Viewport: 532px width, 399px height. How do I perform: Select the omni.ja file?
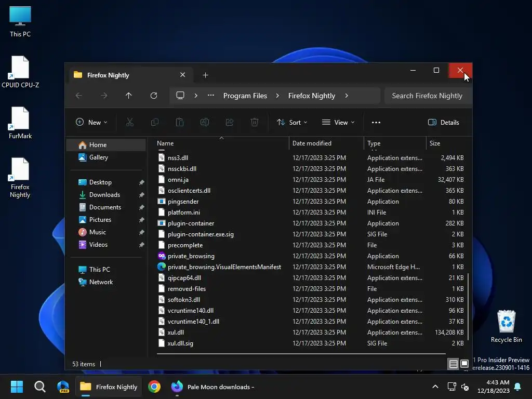click(x=311, y=180)
